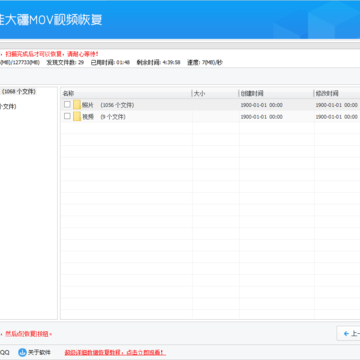Click the 视频 folder icon
This screenshot has width=360, height=360.
pyautogui.click(x=77, y=117)
